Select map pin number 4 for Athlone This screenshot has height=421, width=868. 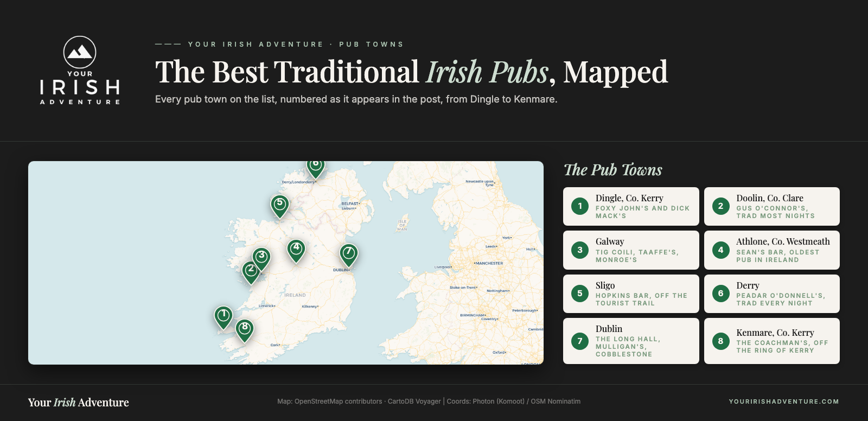point(296,251)
